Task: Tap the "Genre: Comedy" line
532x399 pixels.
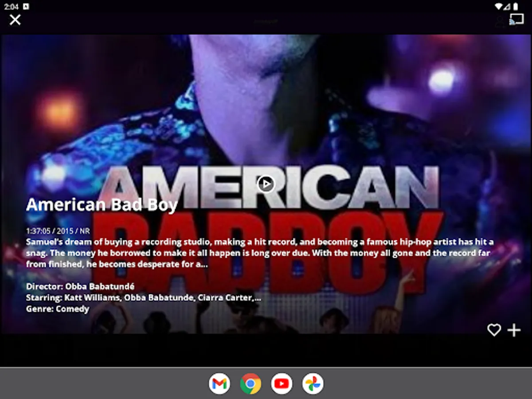Action: (58, 309)
